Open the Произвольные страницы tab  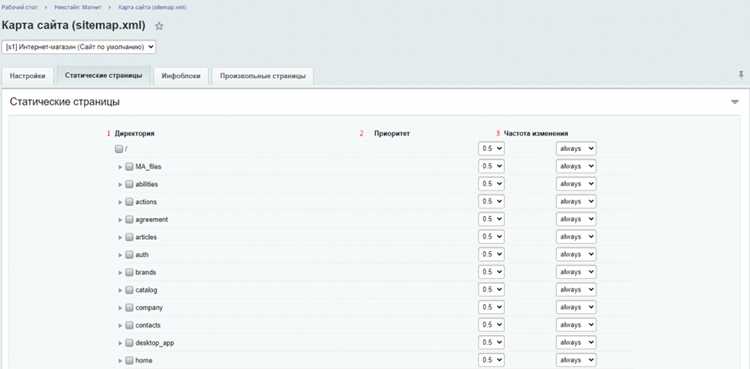(x=262, y=76)
